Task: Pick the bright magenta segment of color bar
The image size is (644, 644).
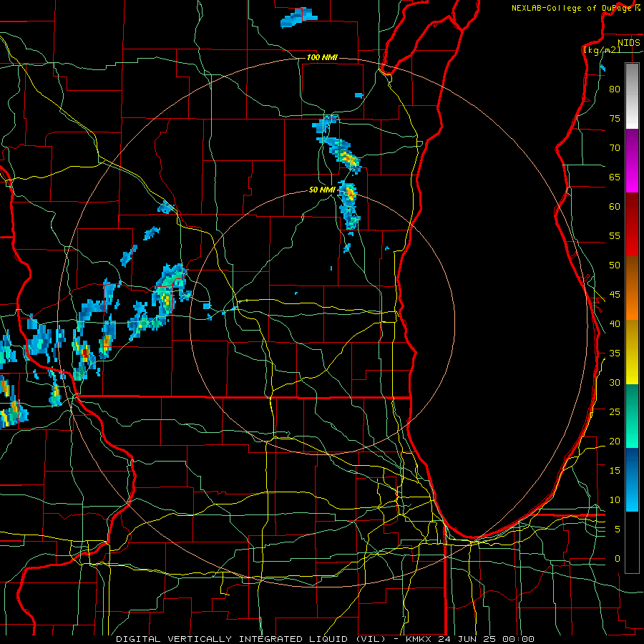Action: point(632,177)
